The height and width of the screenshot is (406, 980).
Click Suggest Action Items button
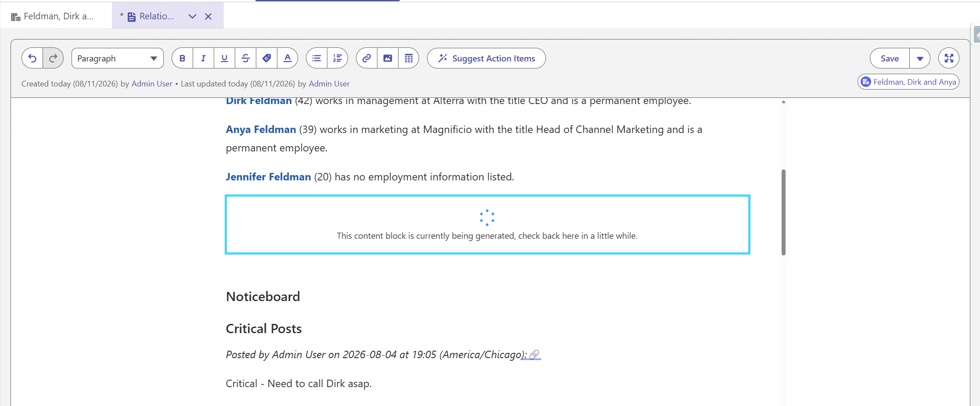(486, 58)
